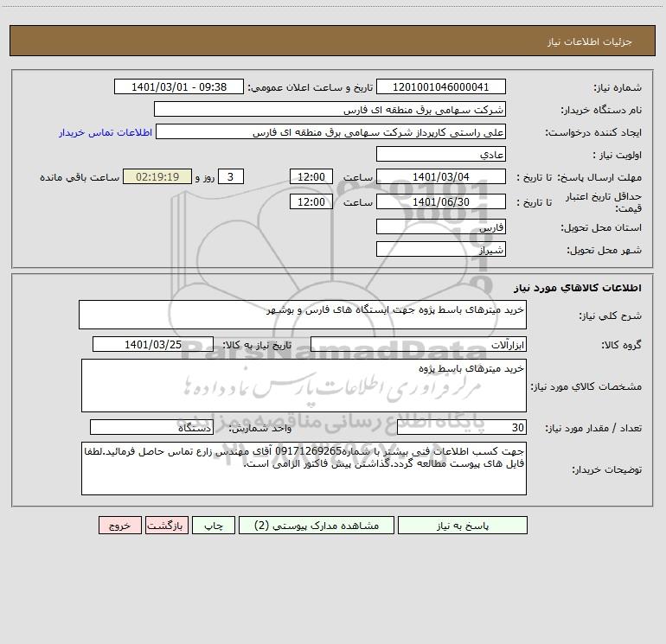The width and height of the screenshot is (666, 644).
Task: Click the واحد شمارش label
Action: [260, 428]
